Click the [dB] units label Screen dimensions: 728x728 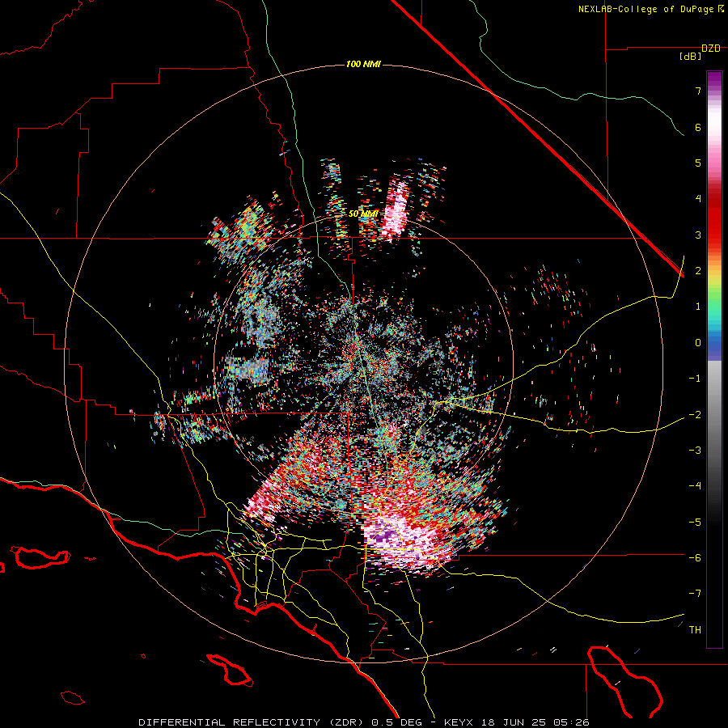(x=691, y=56)
